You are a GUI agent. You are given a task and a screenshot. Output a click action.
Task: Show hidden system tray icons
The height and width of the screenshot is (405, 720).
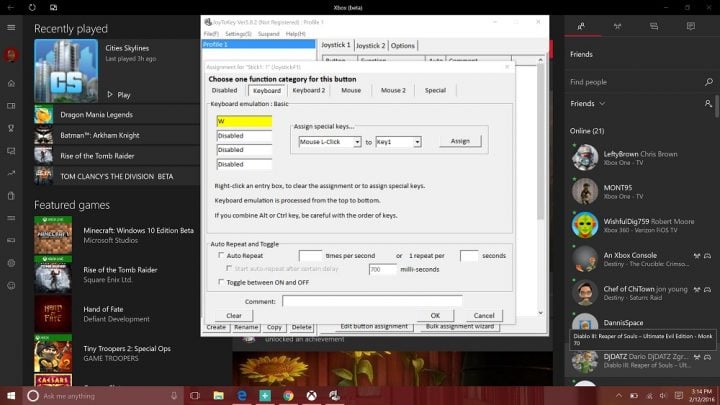coord(619,395)
